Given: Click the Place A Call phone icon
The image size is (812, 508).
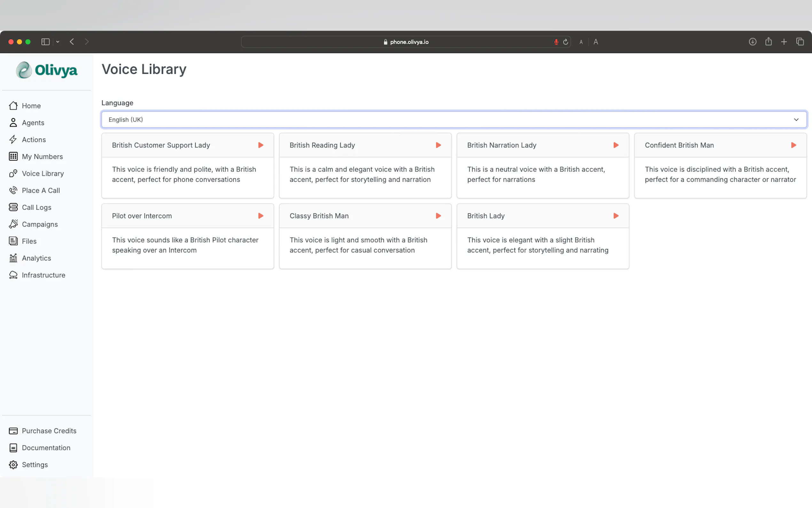Looking at the screenshot, I should pyautogui.click(x=13, y=191).
